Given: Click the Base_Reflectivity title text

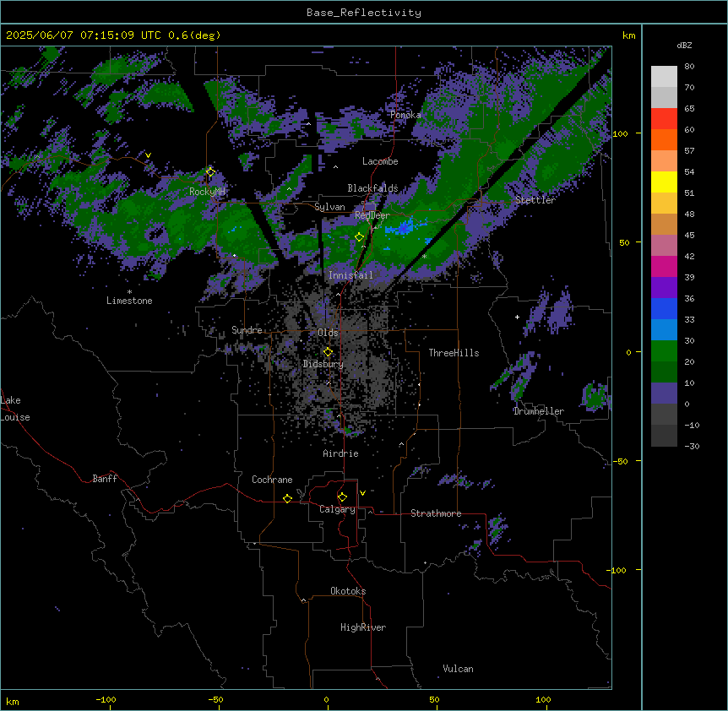Looking at the screenshot, I should pyautogui.click(x=364, y=13).
